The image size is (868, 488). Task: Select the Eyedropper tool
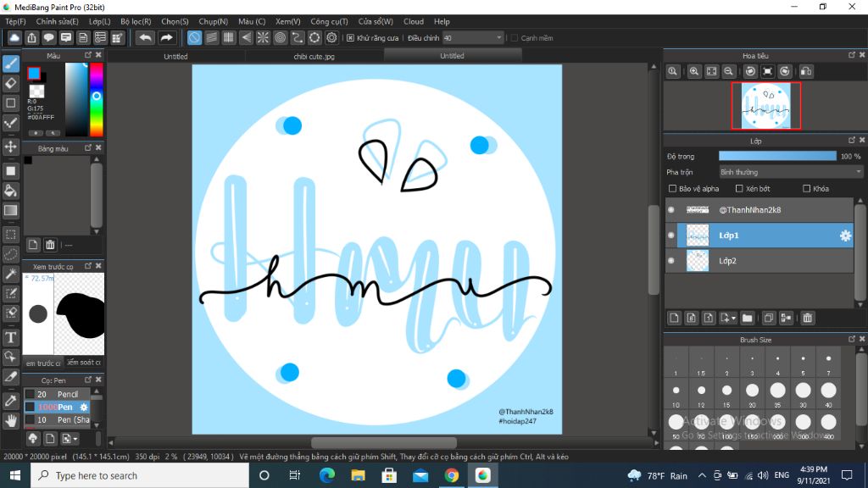(10, 401)
